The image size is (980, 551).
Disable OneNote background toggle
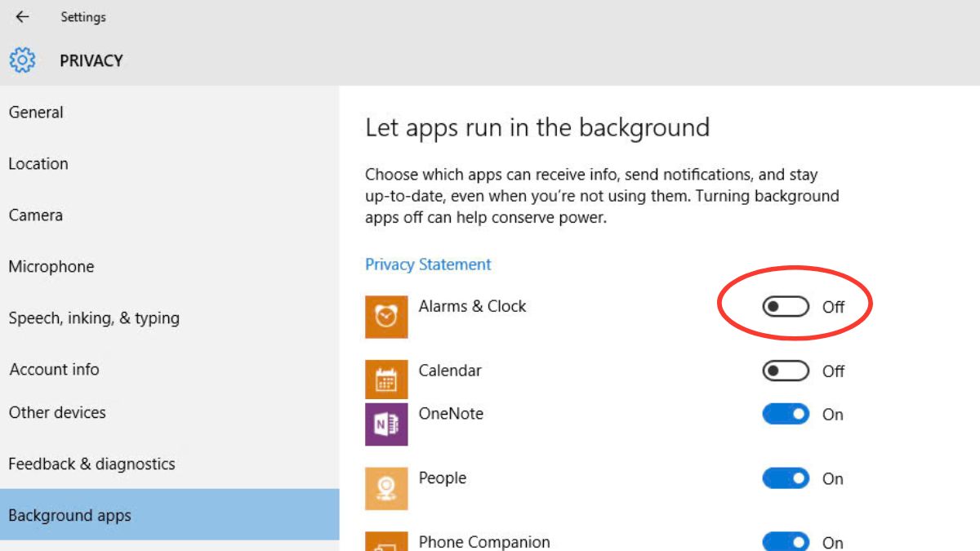[786, 415]
